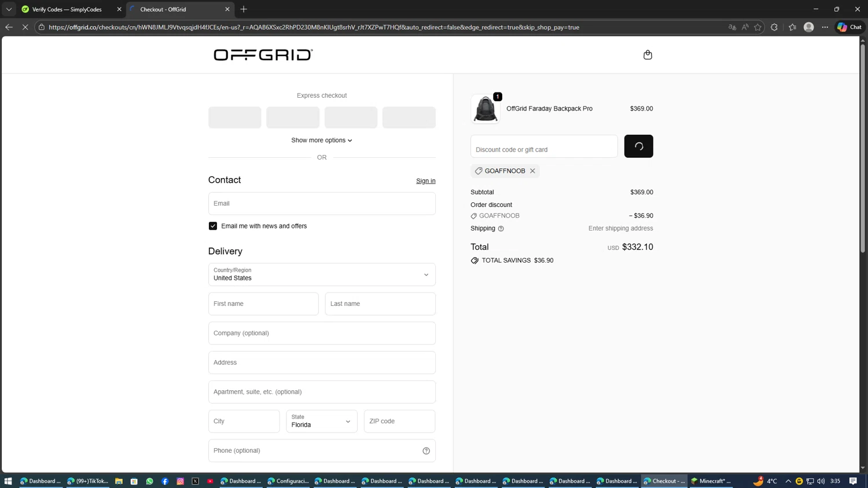Click the page vertical scrollbar

pyautogui.click(x=863, y=149)
